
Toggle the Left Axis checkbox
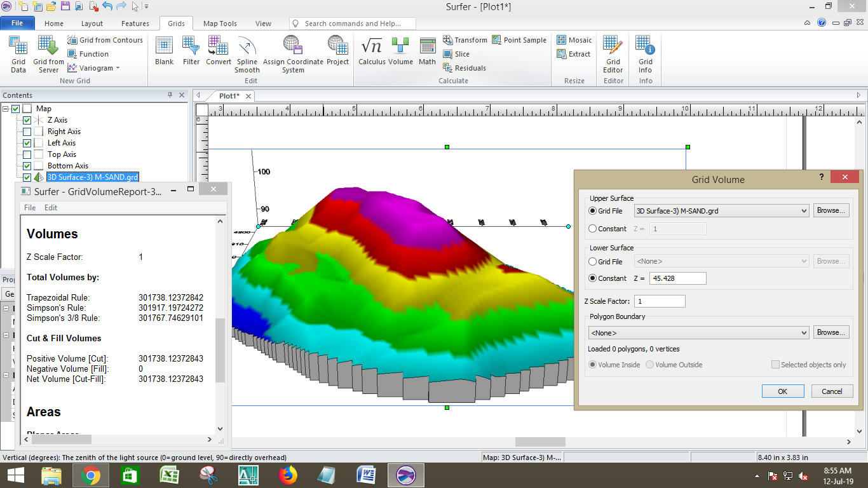click(x=27, y=143)
